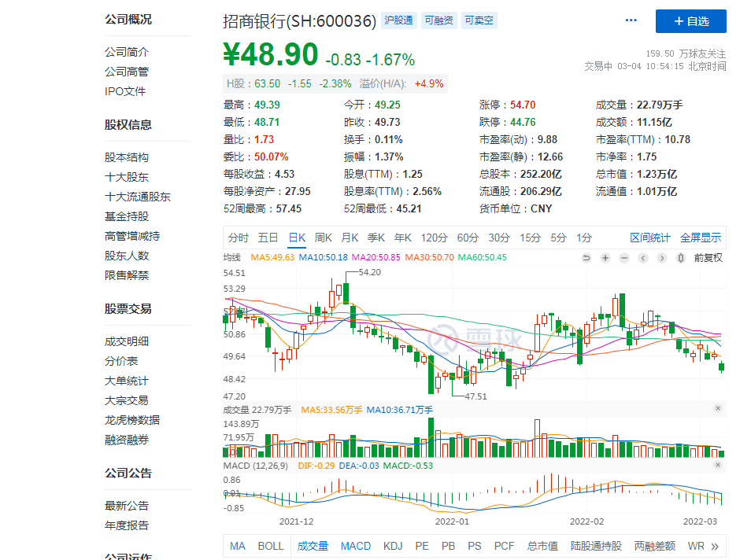This screenshot has width=751, height=560.
Task: Select 1分 interval tab
Action: pos(584,238)
